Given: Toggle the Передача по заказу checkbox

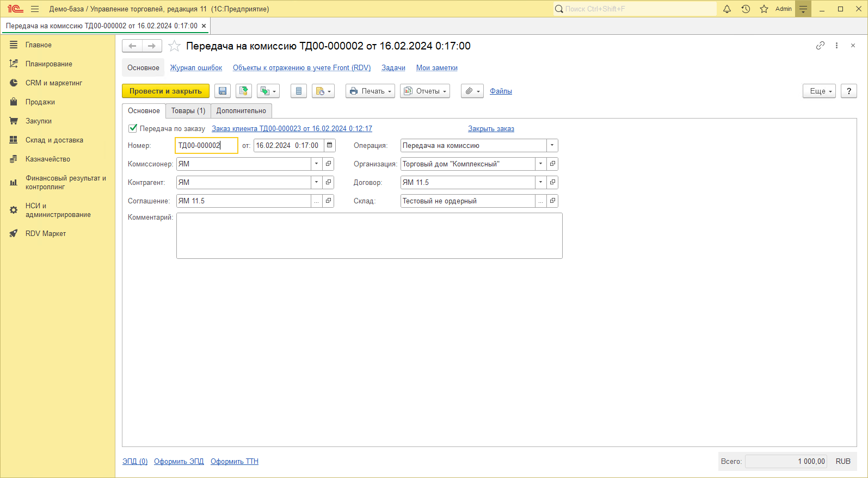Looking at the screenshot, I should [133, 128].
